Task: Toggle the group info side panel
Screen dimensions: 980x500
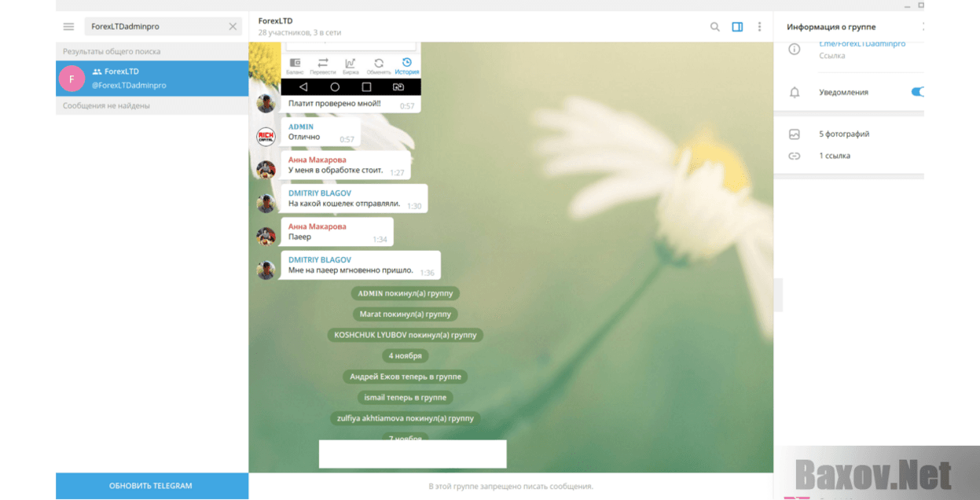Action: (x=737, y=27)
